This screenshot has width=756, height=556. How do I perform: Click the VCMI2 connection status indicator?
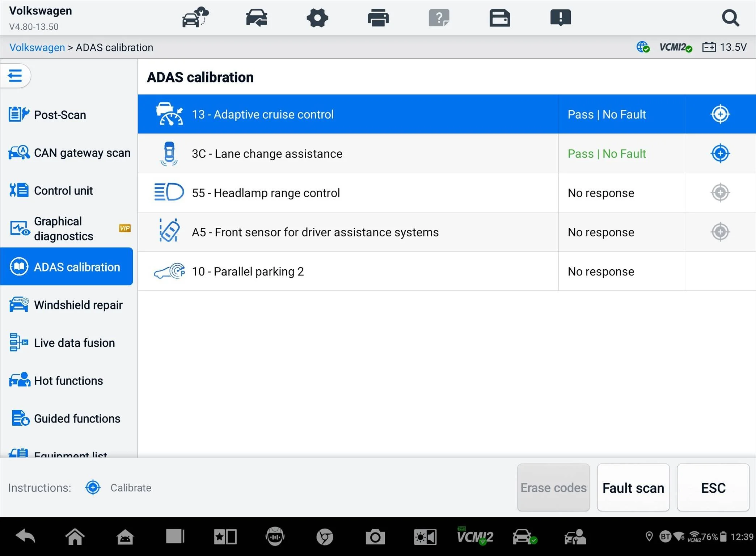[x=676, y=47]
